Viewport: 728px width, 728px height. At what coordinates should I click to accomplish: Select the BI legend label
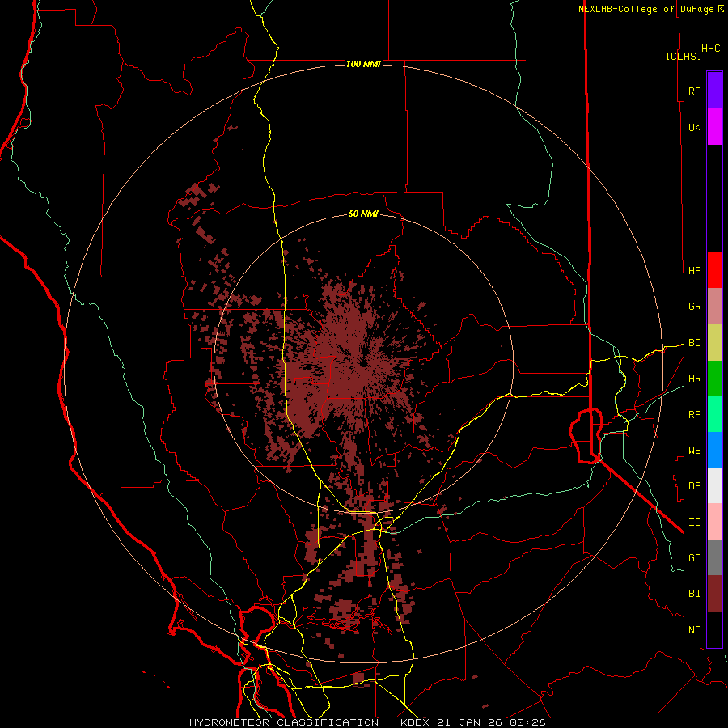point(694,594)
